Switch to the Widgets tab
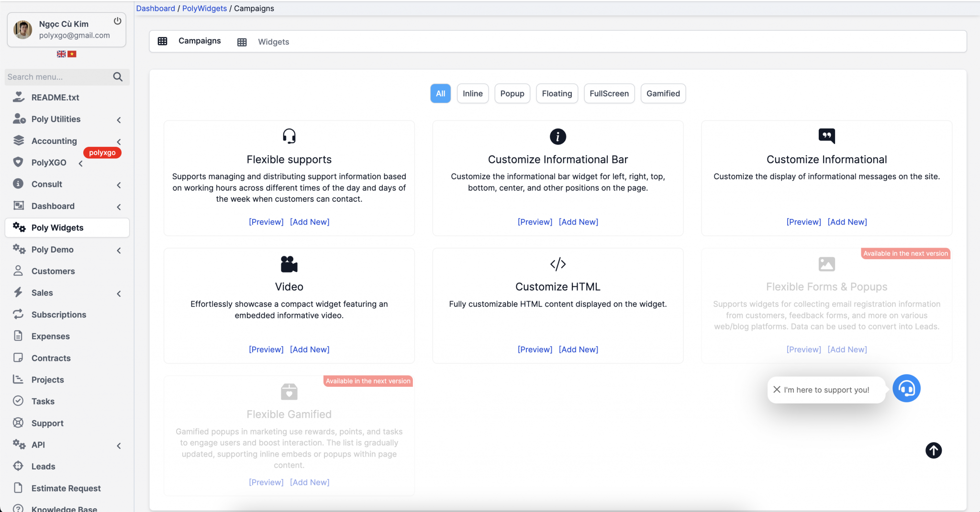This screenshot has width=980, height=512. click(x=273, y=42)
